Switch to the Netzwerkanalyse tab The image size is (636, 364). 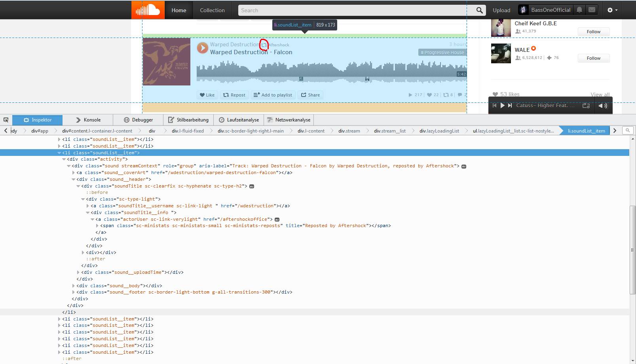pos(289,120)
